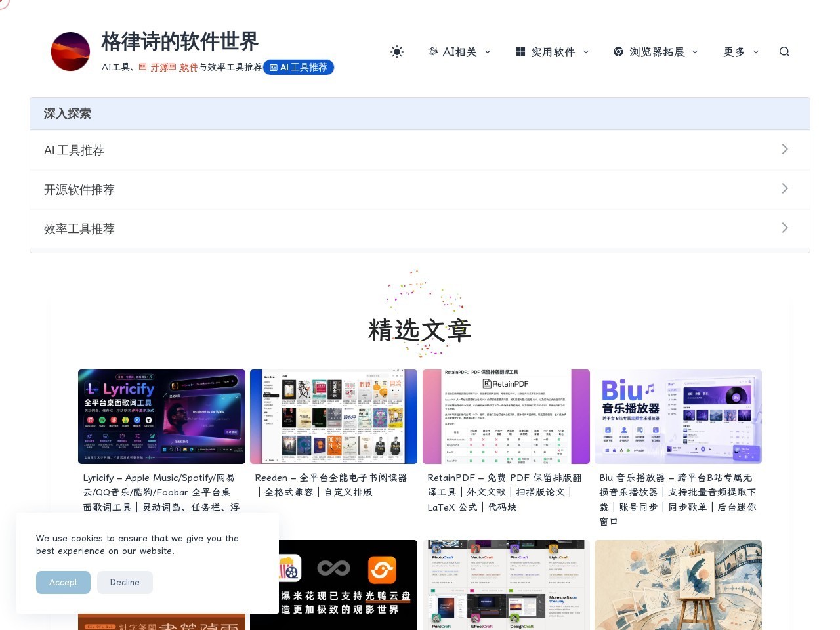Click the site logo avatar image
This screenshot has width=840, height=630.
[x=70, y=51]
